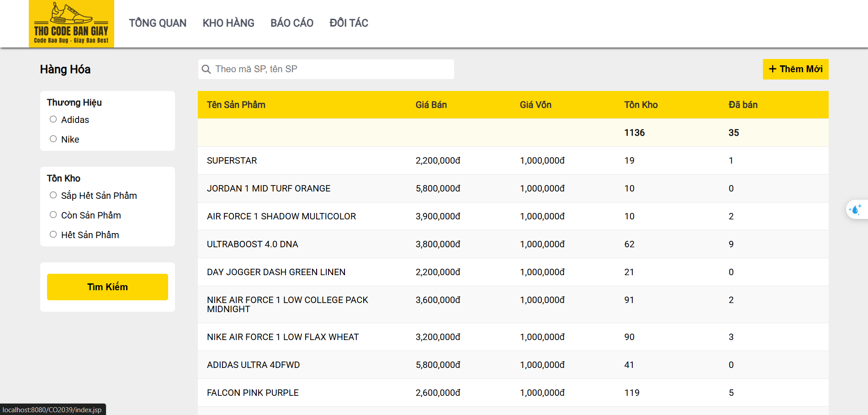Click the Tho Code Ban Giay shoe logo

pos(71,24)
